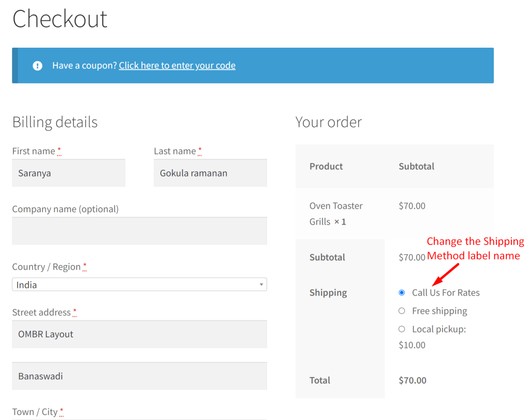Click the empty Company name field
Image resolution: width=530 pixels, height=420 pixels.
coord(139,231)
